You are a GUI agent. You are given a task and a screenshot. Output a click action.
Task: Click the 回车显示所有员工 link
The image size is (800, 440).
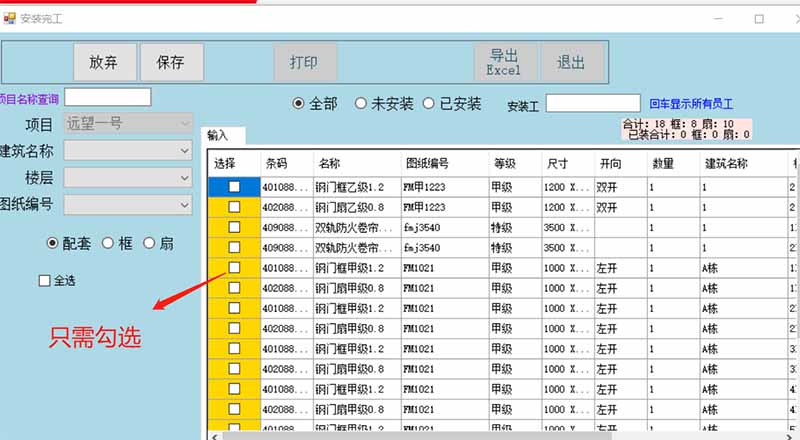pyautogui.click(x=691, y=103)
